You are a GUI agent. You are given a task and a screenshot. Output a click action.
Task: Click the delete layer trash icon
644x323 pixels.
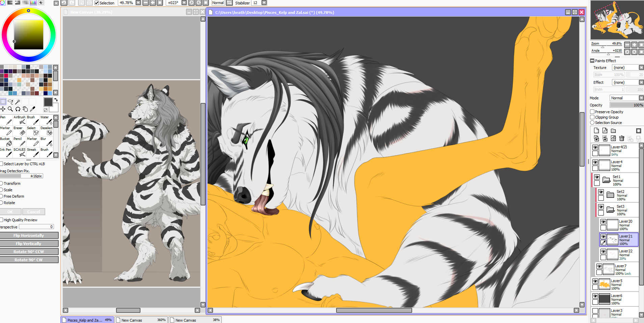622,139
